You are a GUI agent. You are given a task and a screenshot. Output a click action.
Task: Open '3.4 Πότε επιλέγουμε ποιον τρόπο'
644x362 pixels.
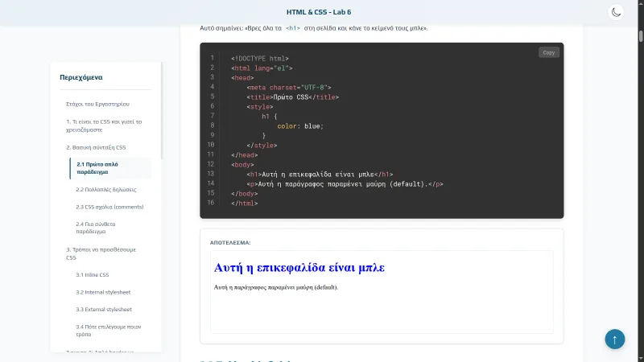109,331
